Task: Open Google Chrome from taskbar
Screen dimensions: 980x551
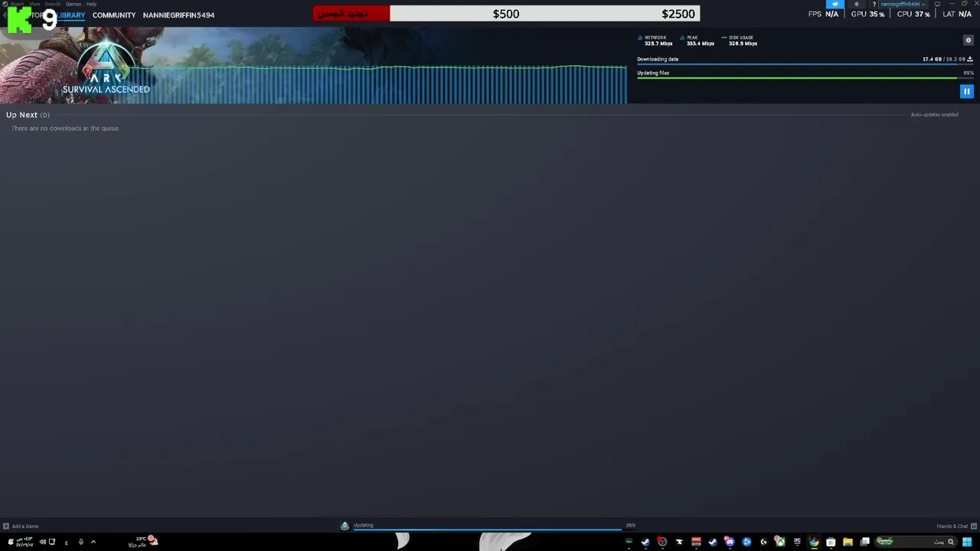Action: click(x=815, y=542)
